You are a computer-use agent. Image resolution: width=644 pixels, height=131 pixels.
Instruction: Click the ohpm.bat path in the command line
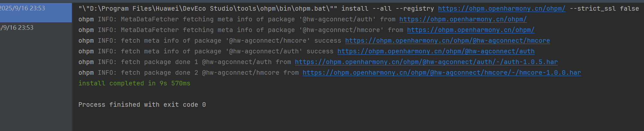(206, 9)
